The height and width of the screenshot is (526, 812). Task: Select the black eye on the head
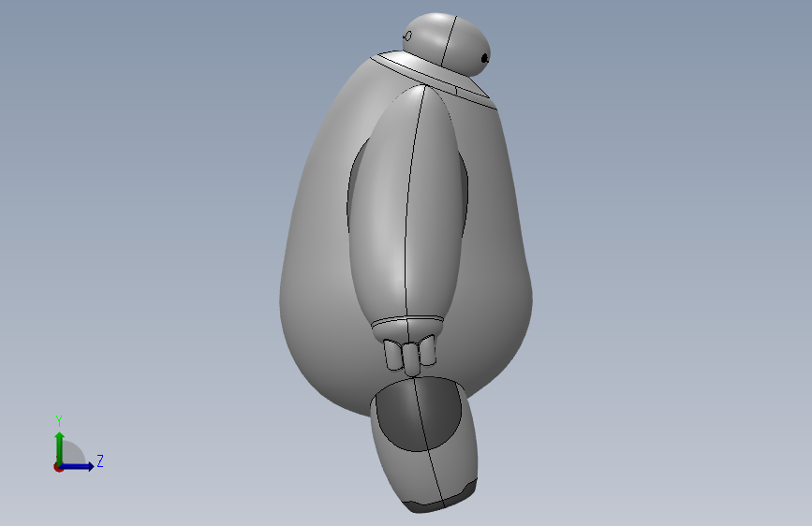pos(485,59)
